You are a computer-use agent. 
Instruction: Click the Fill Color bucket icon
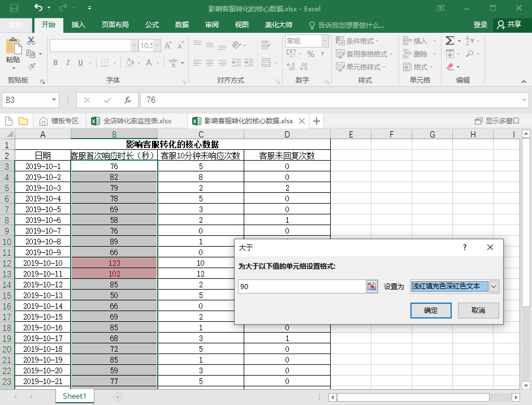pyautogui.click(x=129, y=62)
